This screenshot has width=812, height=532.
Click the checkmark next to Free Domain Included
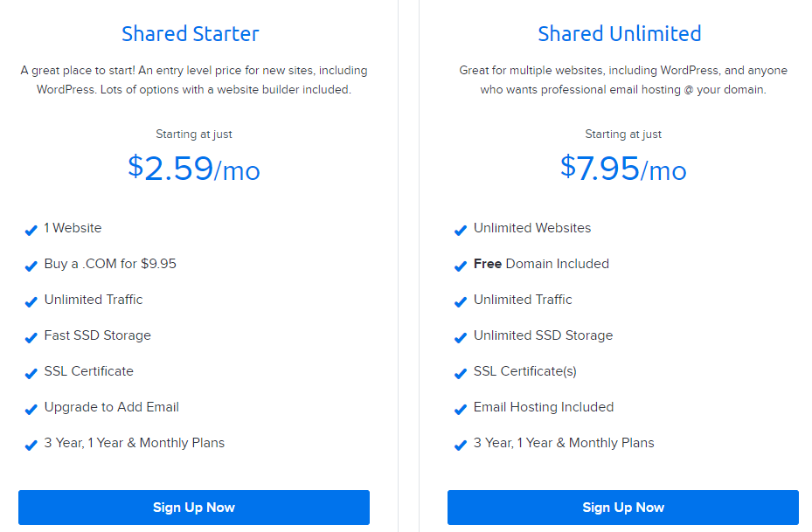(461, 266)
